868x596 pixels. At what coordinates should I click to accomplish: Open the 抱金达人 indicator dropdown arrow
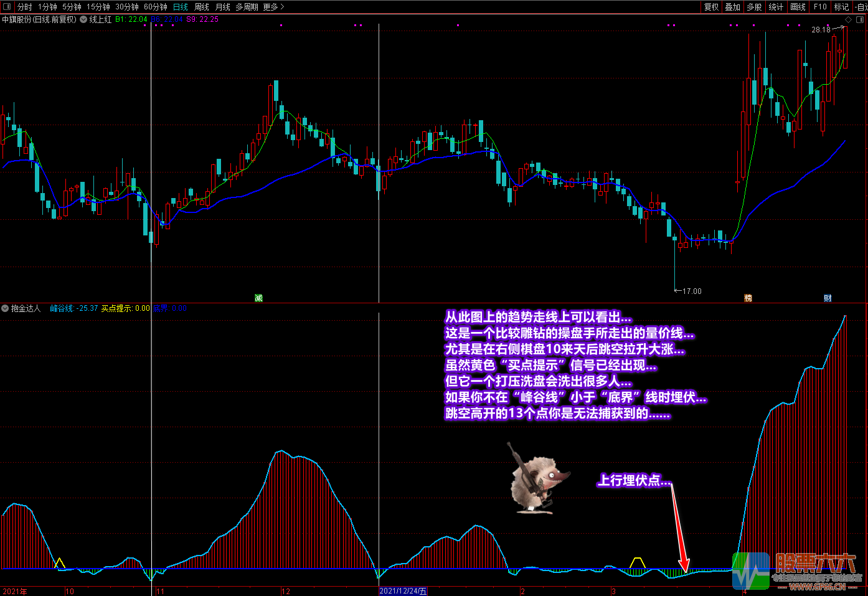click(x=6, y=308)
